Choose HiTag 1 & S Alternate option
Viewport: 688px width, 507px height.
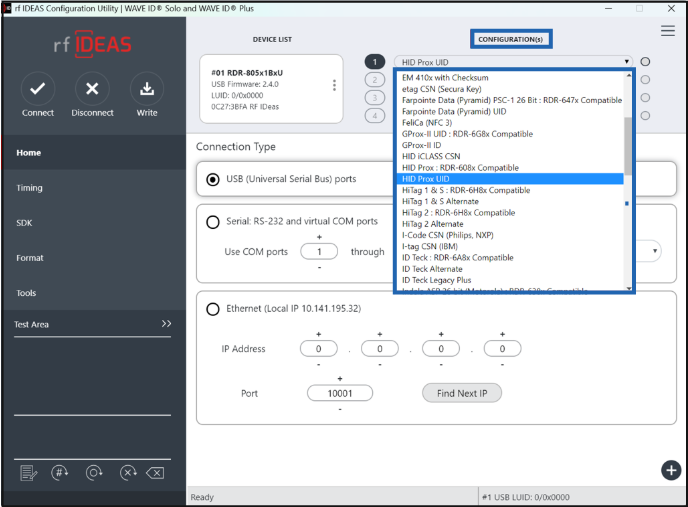pos(440,201)
